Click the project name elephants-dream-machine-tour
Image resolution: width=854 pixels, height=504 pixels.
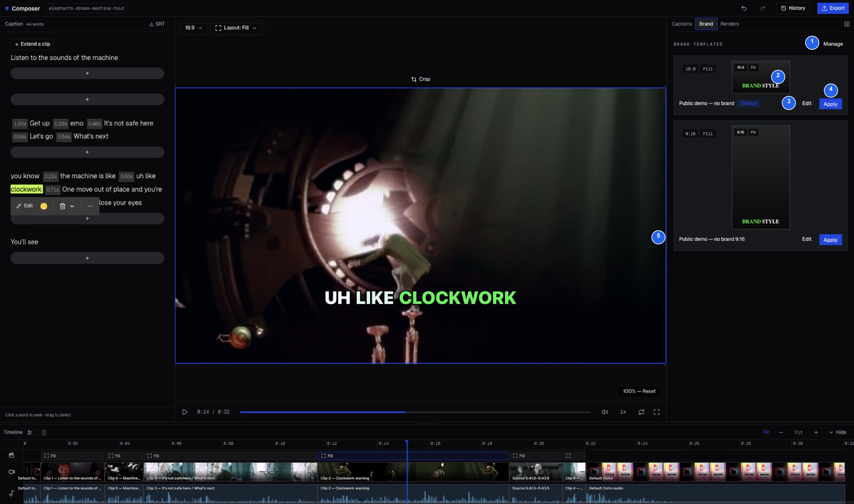point(87,8)
